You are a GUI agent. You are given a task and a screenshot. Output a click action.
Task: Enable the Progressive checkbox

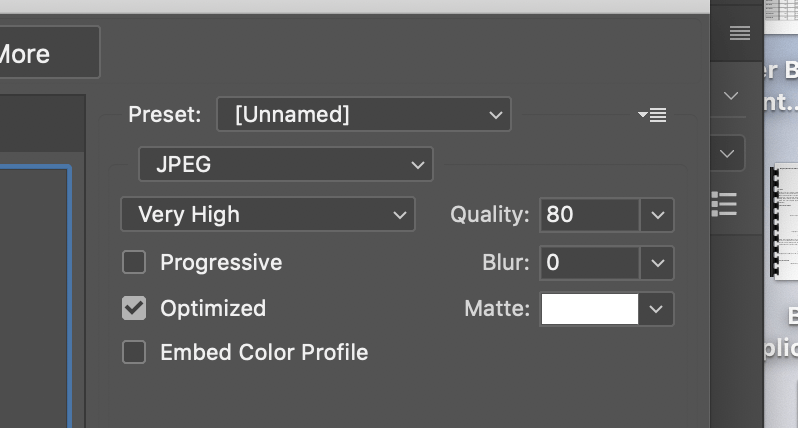(x=134, y=263)
